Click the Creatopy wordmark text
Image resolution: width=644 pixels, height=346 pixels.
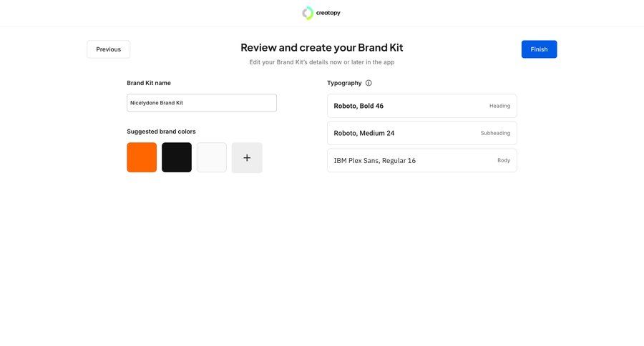click(328, 13)
